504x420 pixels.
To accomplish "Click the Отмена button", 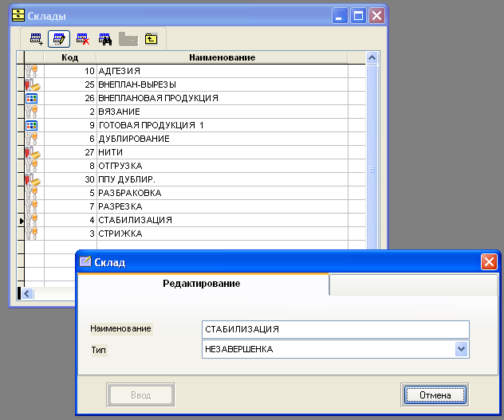I will tap(435, 395).
